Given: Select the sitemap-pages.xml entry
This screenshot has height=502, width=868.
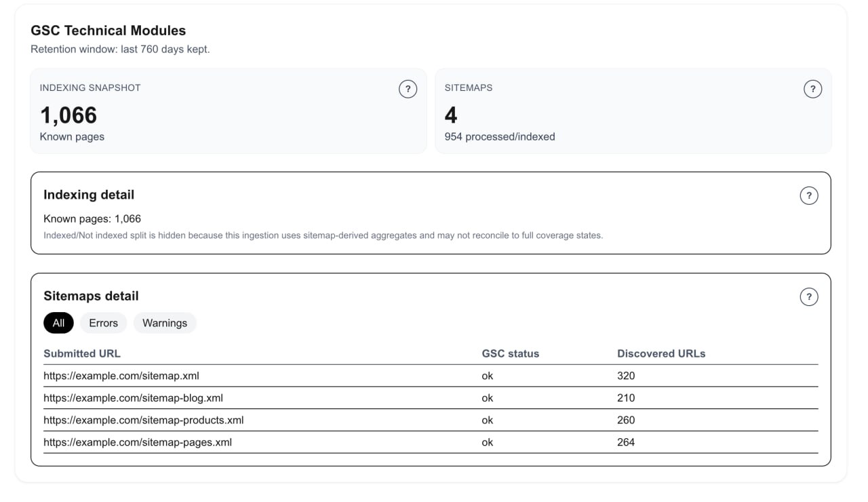Looking at the screenshot, I should [138, 442].
